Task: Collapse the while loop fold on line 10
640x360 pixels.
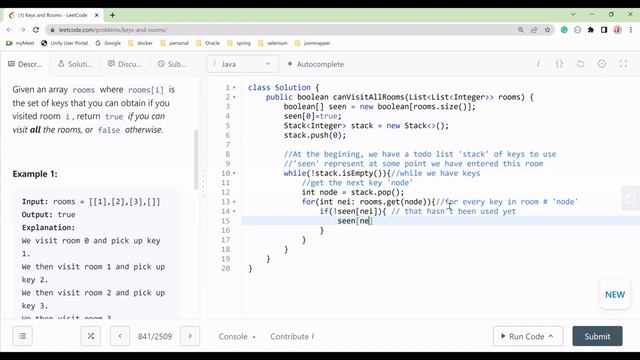Action: 234,173
